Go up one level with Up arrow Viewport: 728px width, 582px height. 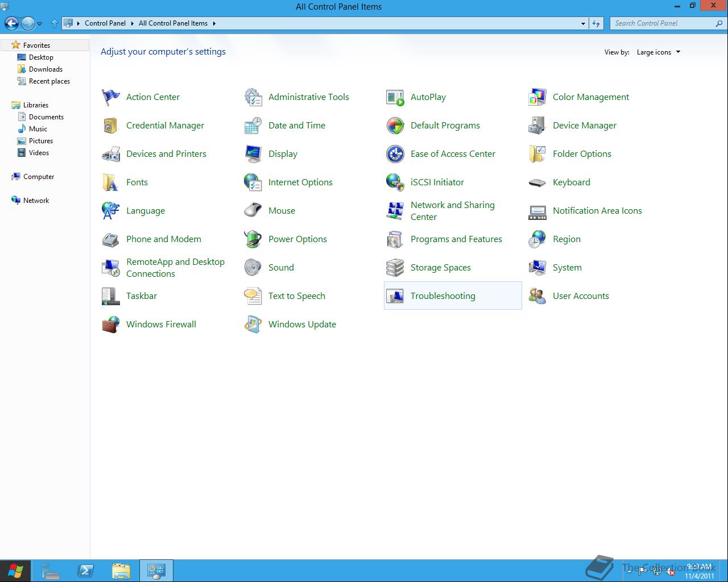pos(55,23)
